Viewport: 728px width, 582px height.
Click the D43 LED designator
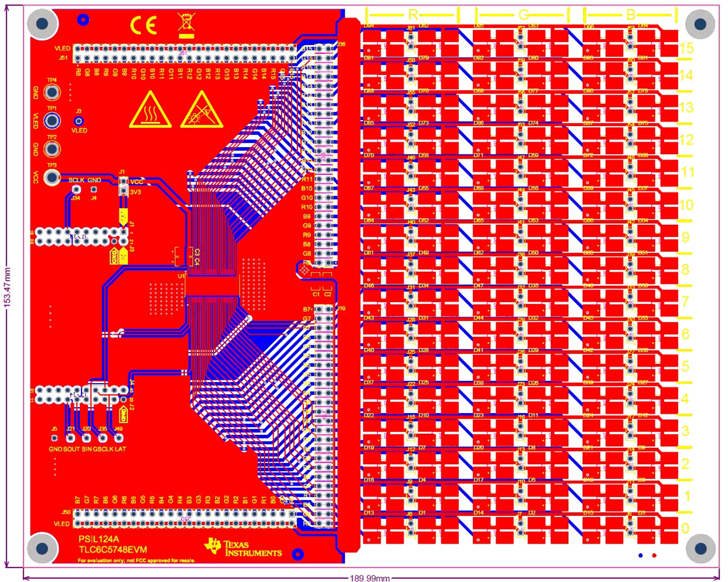click(x=369, y=318)
